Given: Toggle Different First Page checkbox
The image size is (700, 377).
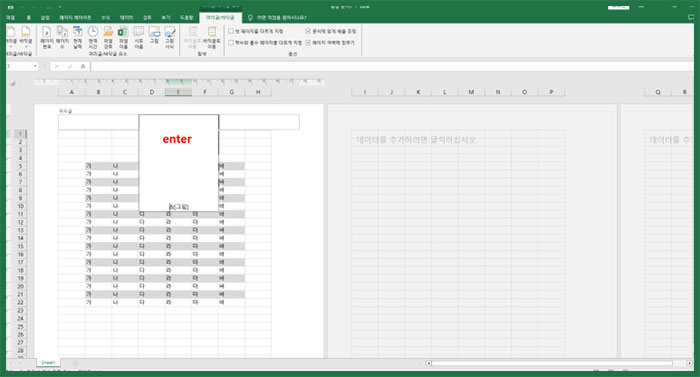Looking at the screenshot, I should pos(231,31).
